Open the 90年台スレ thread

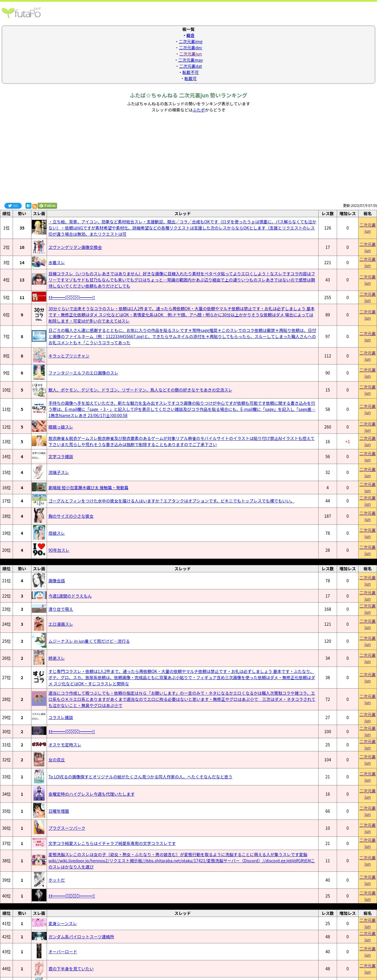(59, 550)
